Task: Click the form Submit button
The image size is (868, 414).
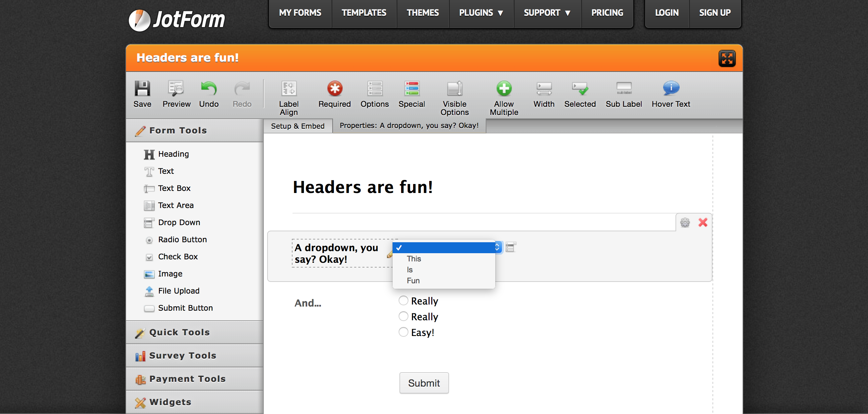Action: coord(424,383)
